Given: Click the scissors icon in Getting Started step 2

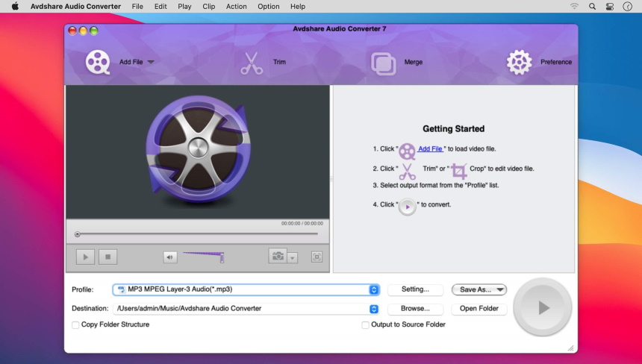Looking at the screenshot, I should pos(407,172).
